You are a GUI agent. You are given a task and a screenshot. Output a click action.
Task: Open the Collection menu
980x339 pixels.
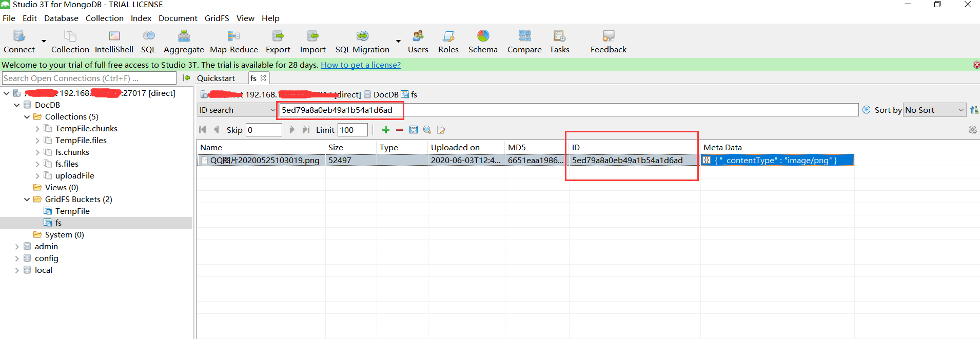click(x=105, y=18)
